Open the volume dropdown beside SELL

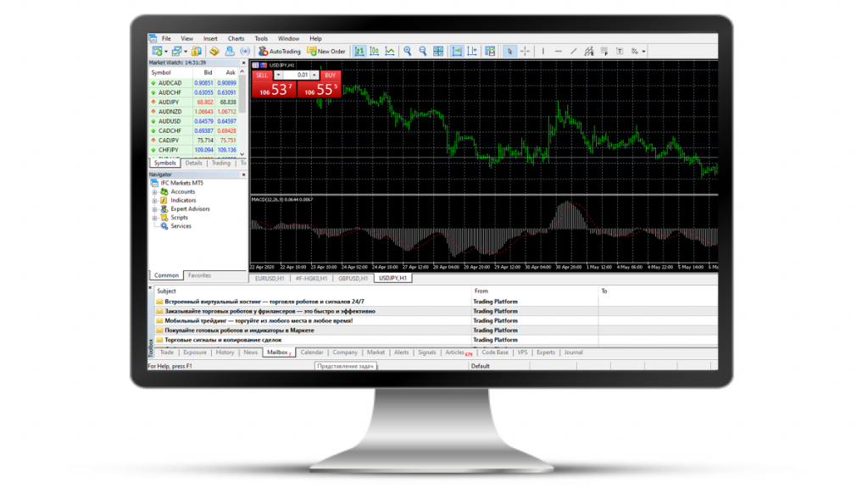(279, 75)
